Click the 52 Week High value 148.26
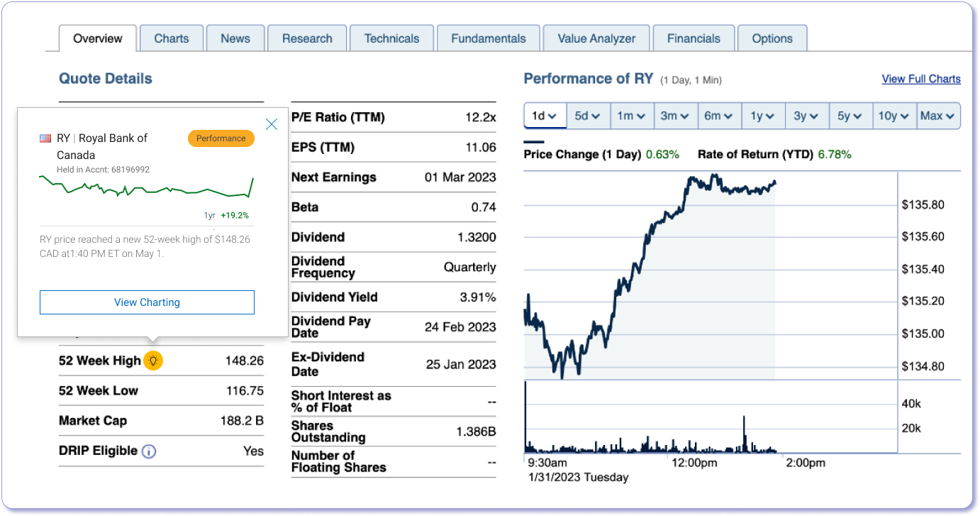980x516 pixels. click(x=245, y=361)
